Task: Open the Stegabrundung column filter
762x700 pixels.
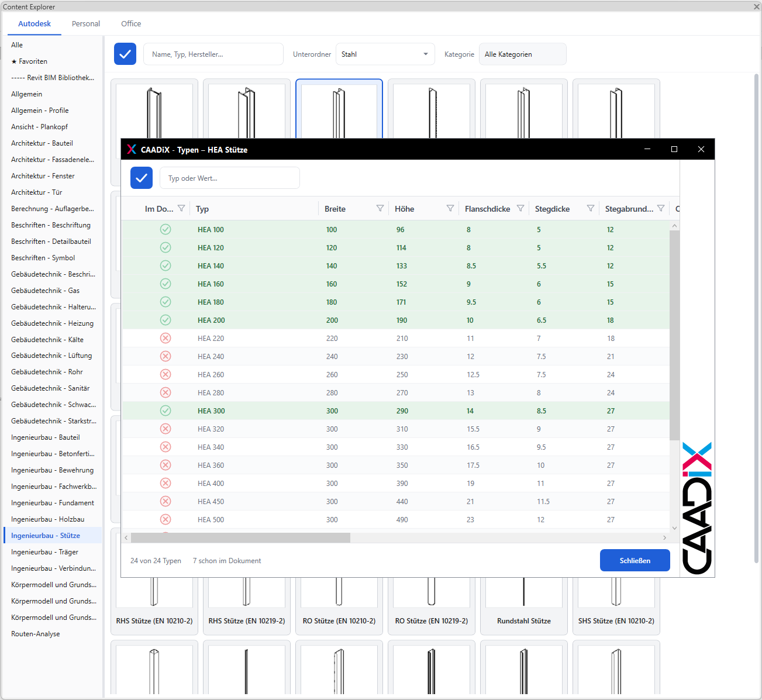Action: pos(661,209)
